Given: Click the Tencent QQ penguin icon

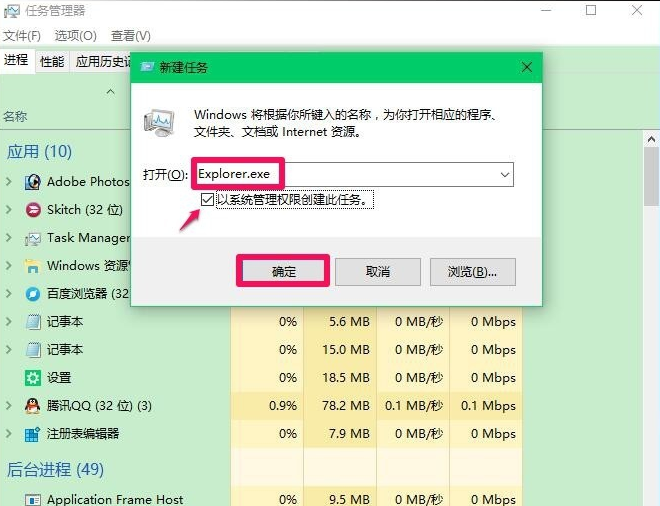Looking at the screenshot, I should coord(32,406).
